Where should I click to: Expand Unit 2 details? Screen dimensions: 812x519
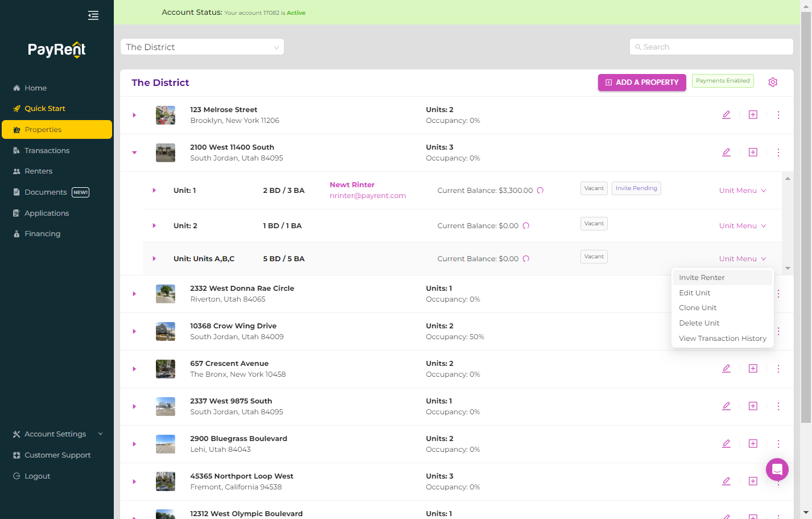(x=154, y=226)
